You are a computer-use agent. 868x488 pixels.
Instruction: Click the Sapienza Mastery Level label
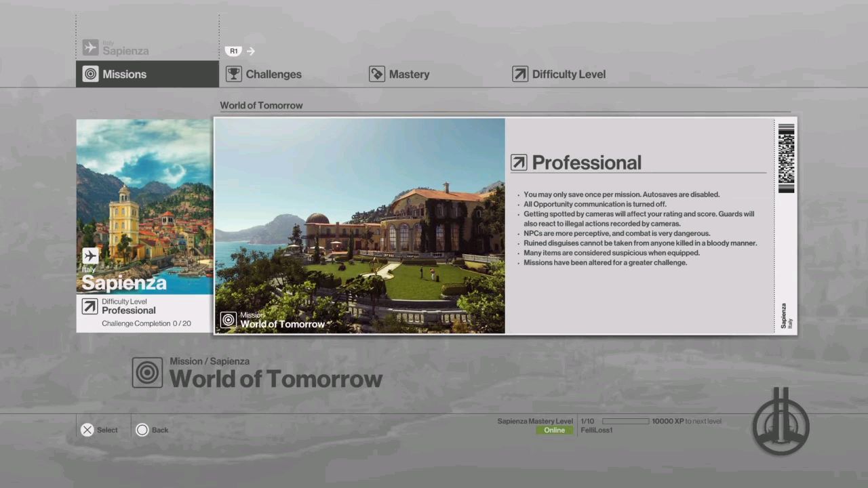[x=535, y=421]
